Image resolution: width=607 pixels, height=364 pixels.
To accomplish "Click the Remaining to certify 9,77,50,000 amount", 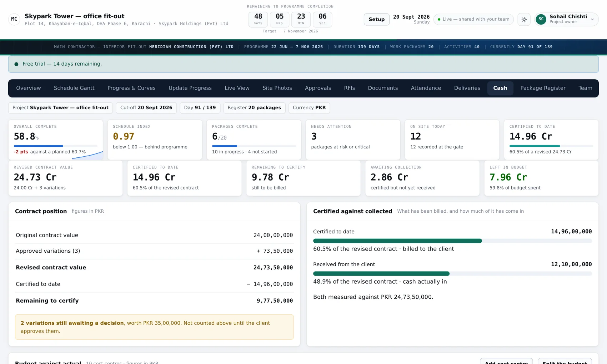I will pyautogui.click(x=275, y=301).
